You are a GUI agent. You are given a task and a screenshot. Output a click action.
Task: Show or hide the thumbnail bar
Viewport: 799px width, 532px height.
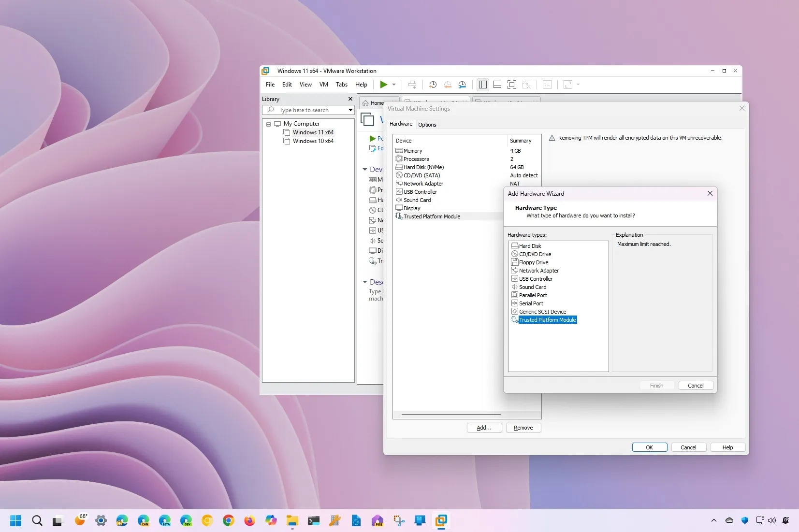click(x=497, y=85)
